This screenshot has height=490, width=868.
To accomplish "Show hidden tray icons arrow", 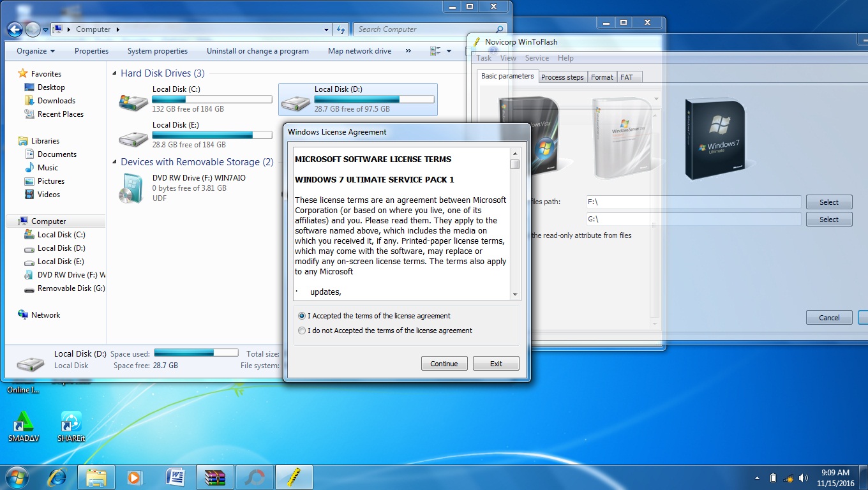I will tap(757, 478).
